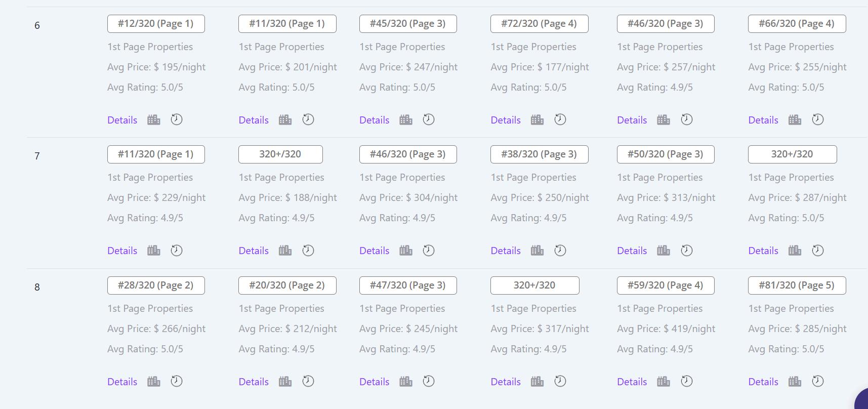Open building icon in the $317/night card
This screenshot has height=409, width=868.
538,382
